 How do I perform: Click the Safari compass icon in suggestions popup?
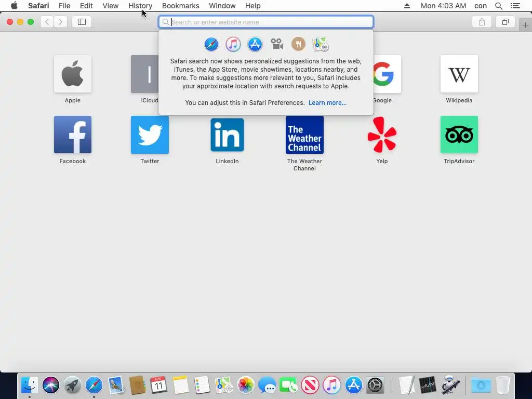coord(211,45)
